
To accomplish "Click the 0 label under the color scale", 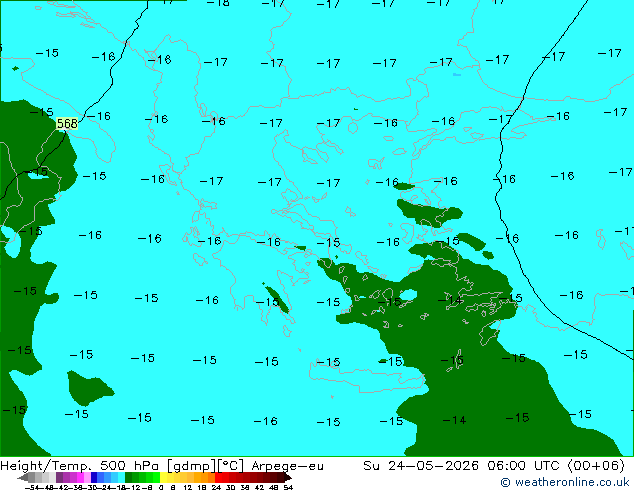I will (x=161, y=487).
